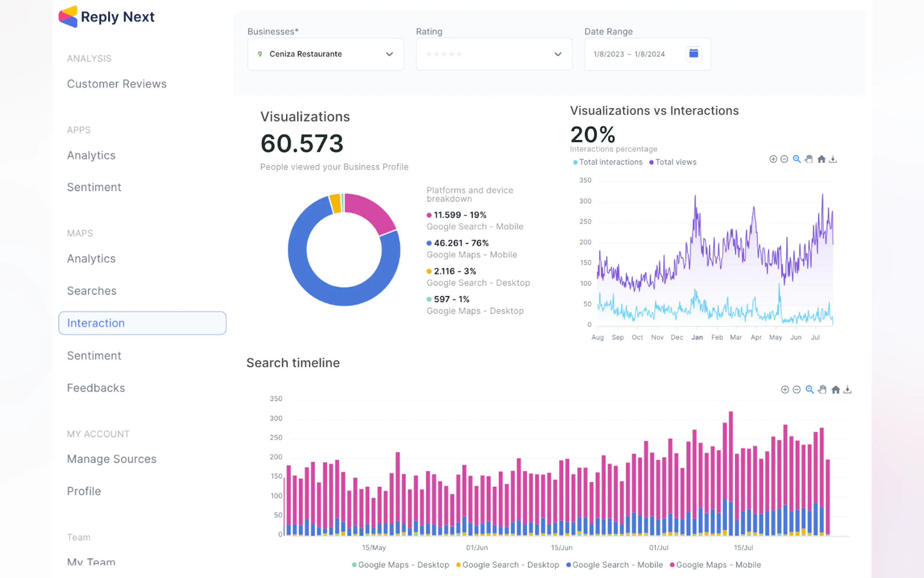Click the pink Google Search - Mobile legend dot
The image size is (924, 578).
coord(429,215)
